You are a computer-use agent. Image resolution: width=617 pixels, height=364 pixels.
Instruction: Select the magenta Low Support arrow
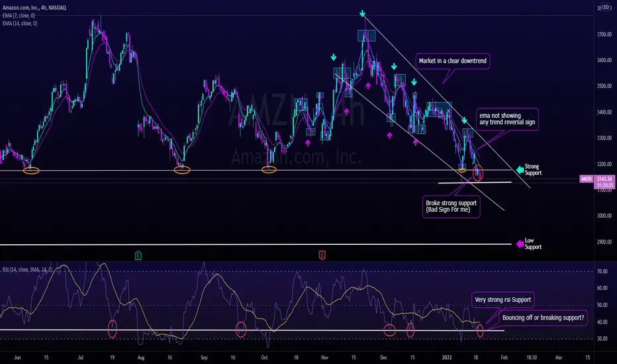(x=520, y=244)
